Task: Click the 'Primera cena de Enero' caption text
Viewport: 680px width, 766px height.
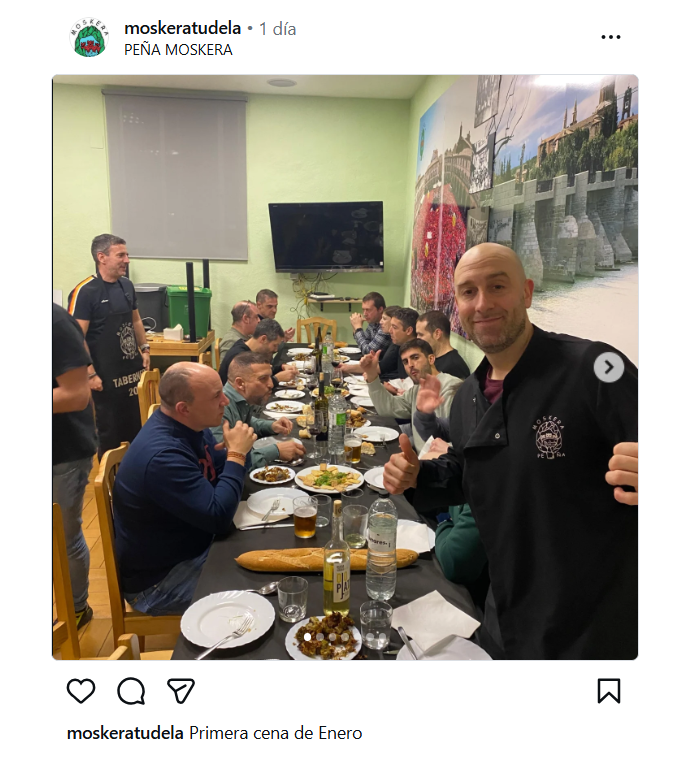Action: click(276, 733)
